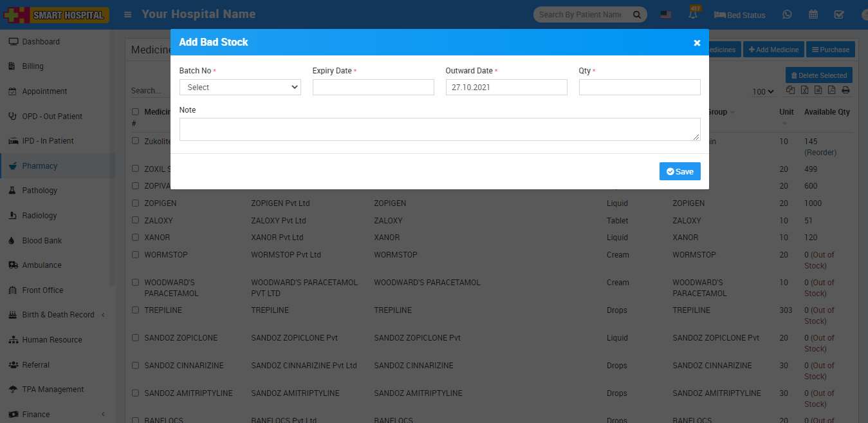868x423 pixels.
Task: Check the XANOR medicine checkbox
Action: [135, 237]
